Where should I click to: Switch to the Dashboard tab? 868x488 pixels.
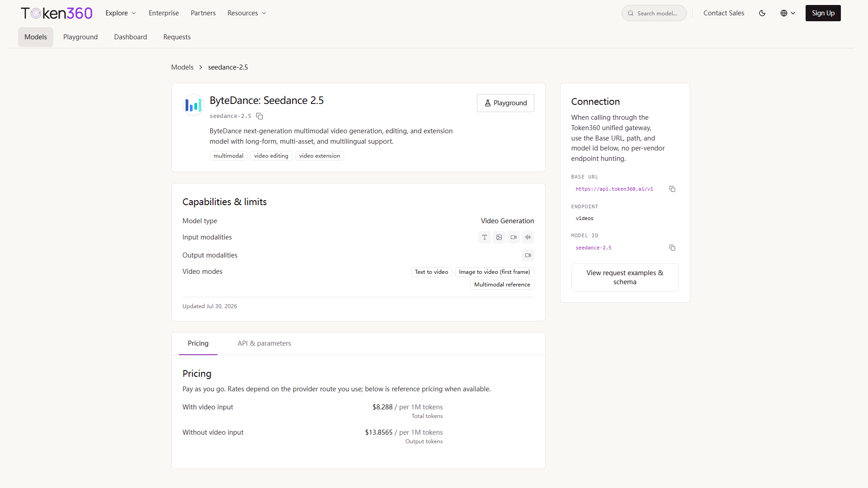pos(131,37)
